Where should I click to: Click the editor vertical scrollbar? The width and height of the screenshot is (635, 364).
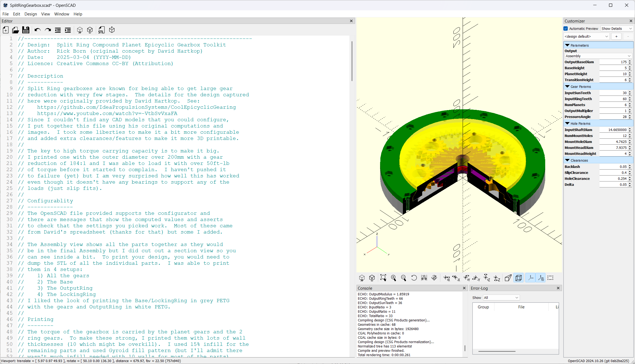pos(352,61)
